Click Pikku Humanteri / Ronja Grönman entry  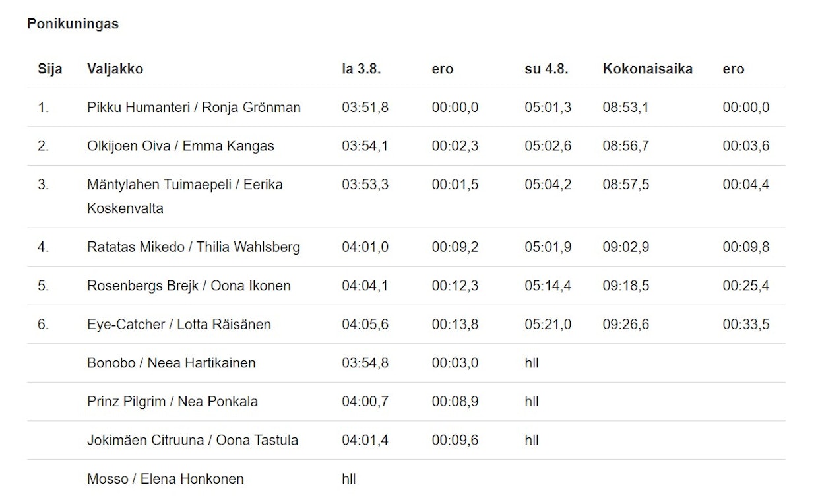(193, 108)
